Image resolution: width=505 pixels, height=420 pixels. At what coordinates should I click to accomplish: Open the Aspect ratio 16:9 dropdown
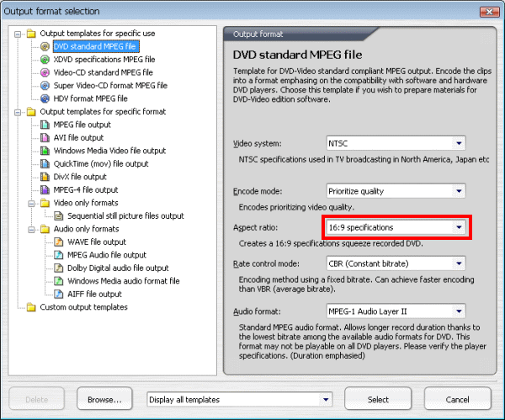[x=459, y=227]
